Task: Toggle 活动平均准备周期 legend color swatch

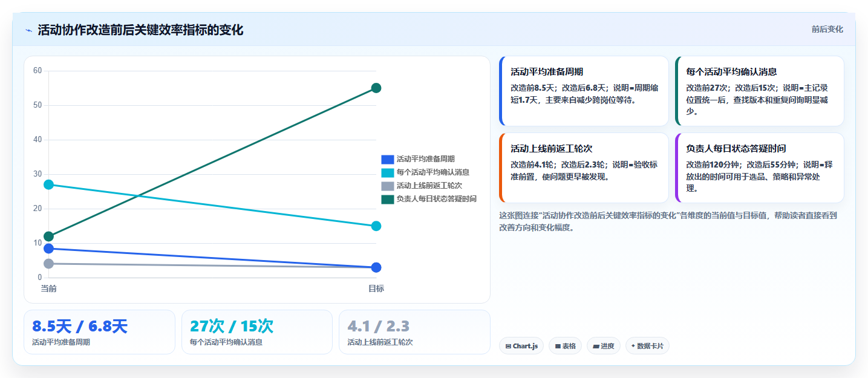Action: pos(387,160)
